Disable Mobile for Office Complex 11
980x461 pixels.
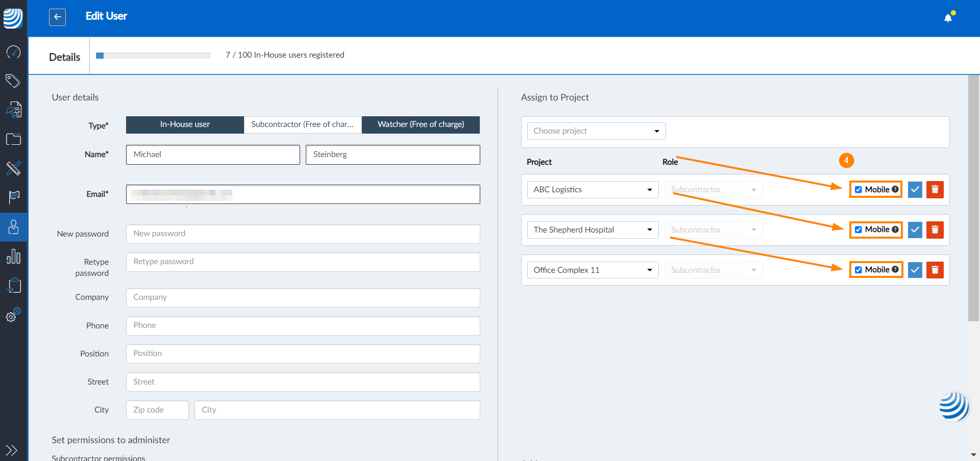859,270
